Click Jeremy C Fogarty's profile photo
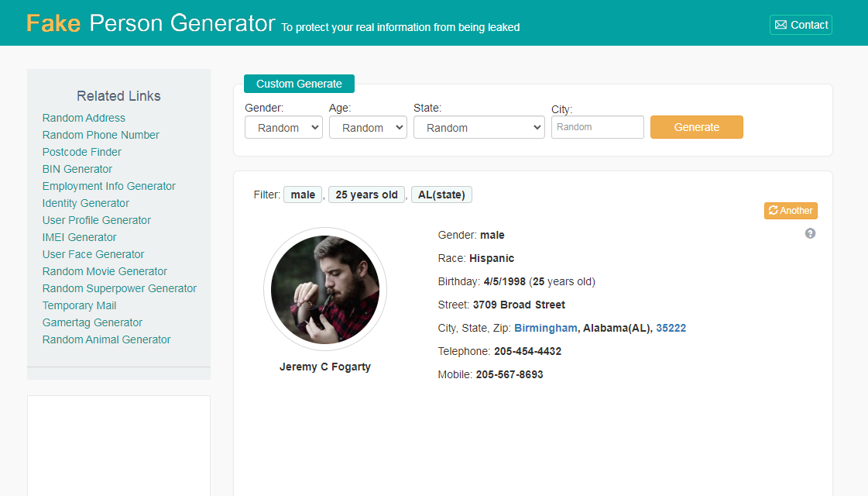 (325, 290)
